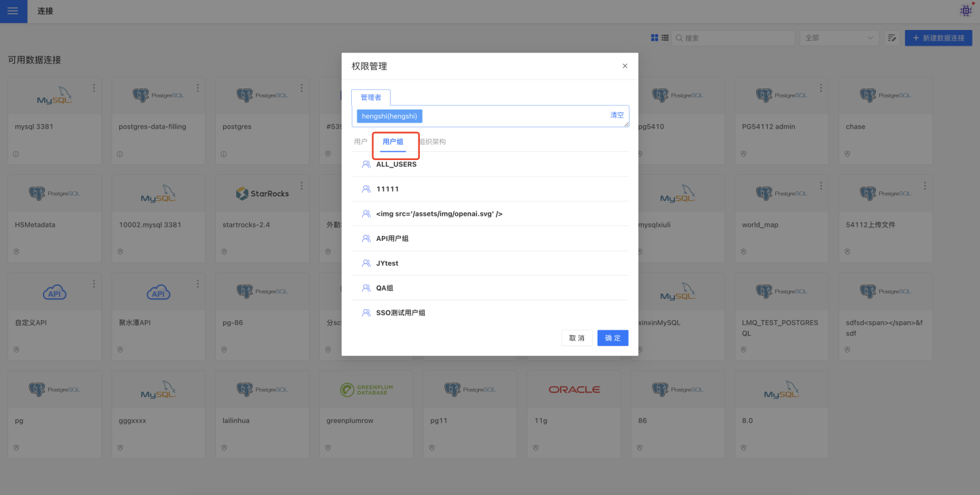Click permission icon on HSMetadata card
This screenshot has height=495, width=980.
tap(16, 252)
